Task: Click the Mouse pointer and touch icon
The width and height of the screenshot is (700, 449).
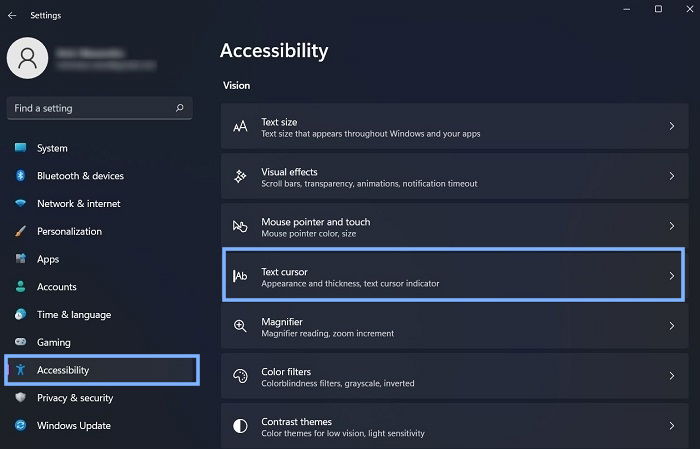Action: coord(240,226)
